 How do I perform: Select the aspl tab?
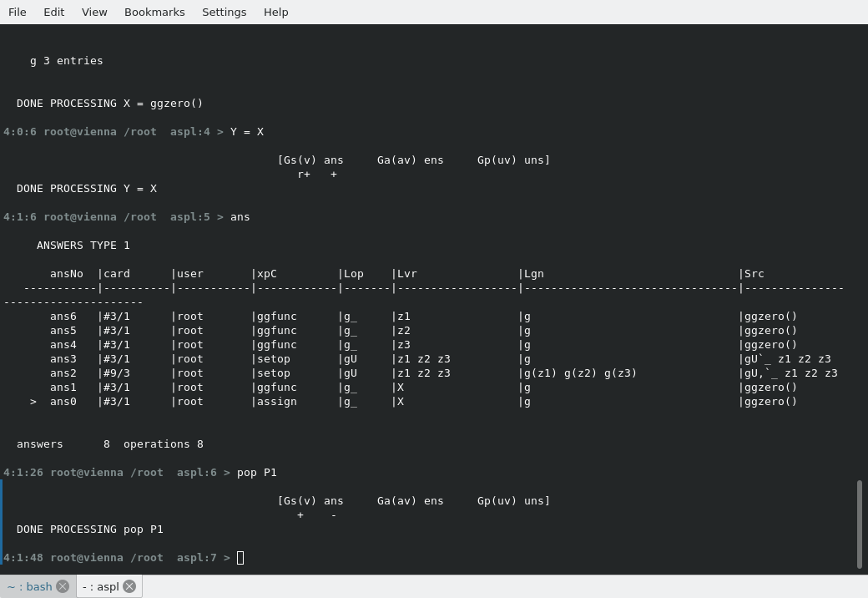tap(101, 586)
